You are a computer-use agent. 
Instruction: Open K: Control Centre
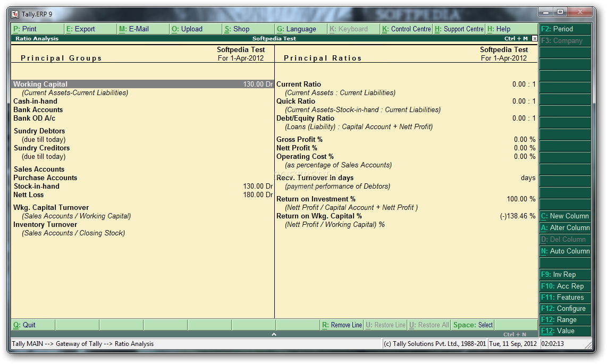[407, 29]
